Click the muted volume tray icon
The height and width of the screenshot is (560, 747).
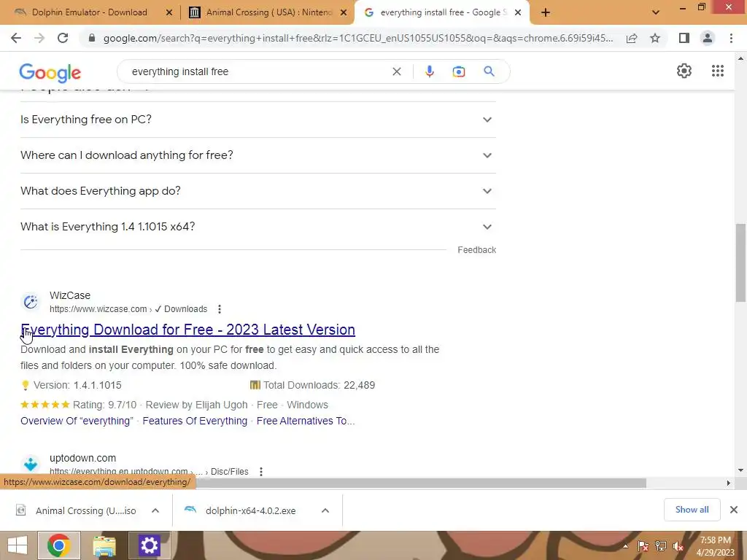click(678, 546)
